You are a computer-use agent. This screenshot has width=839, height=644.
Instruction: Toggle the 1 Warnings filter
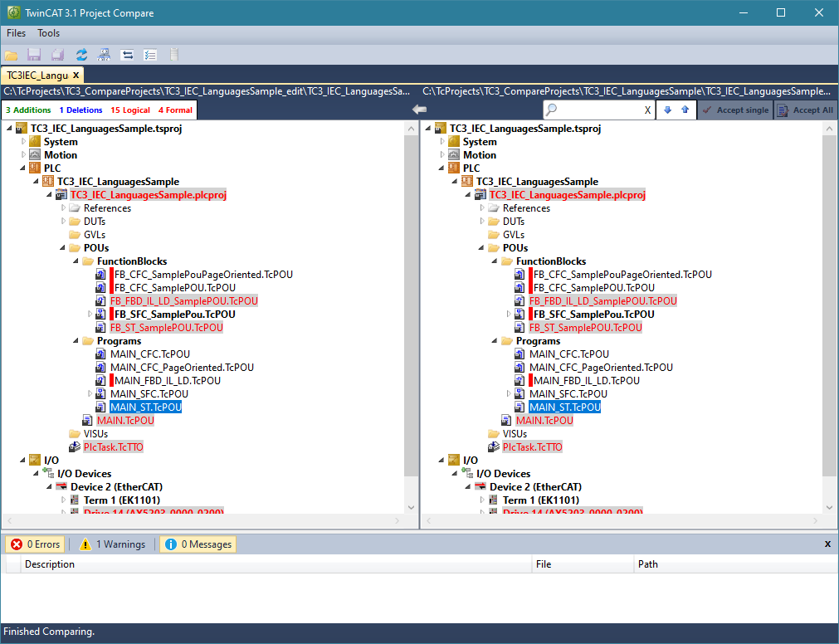(x=112, y=544)
